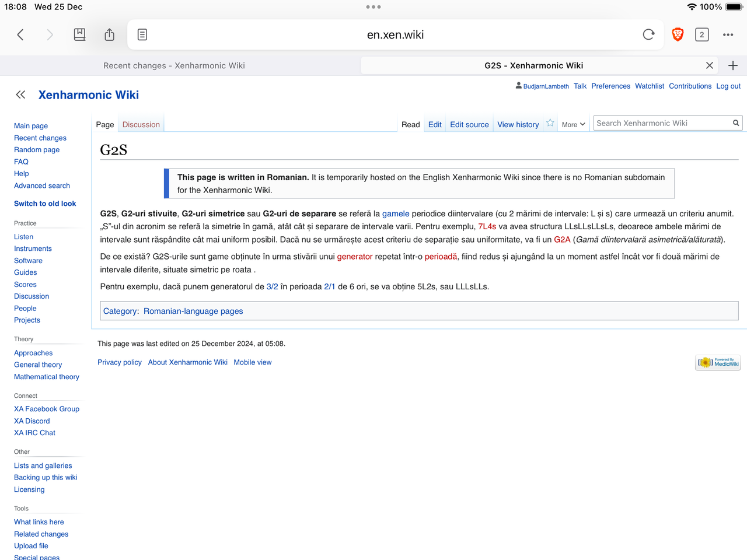Tap the en.xen.wiki address bar

click(x=395, y=35)
